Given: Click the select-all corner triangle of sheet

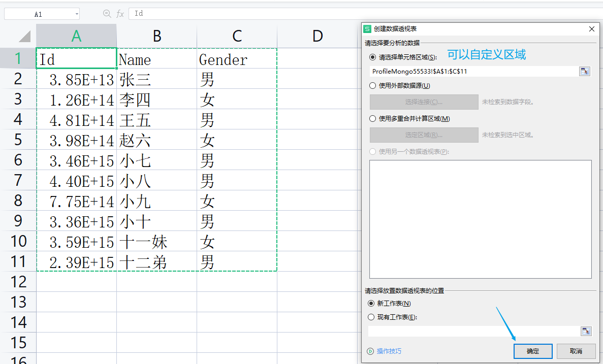Looking at the screenshot, I should 24,37.
